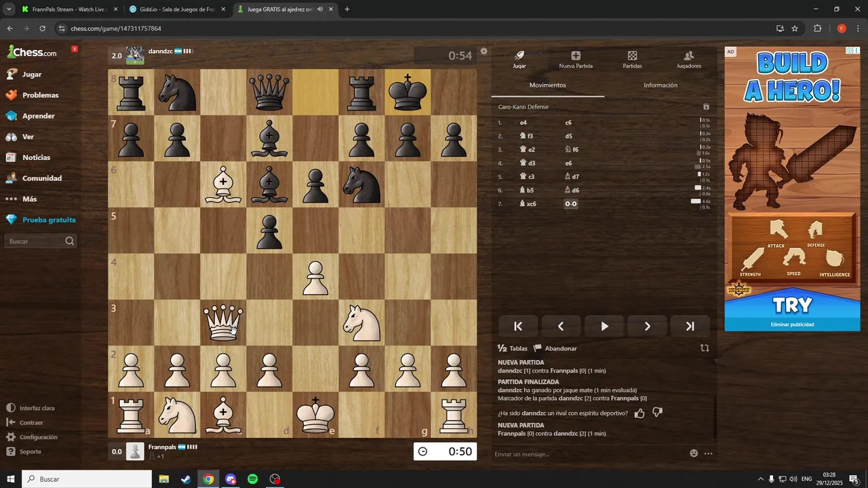Screen dimensions: 868x488
Task: Focus the Buscar search field in sidebar
Action: pos(40,241)
